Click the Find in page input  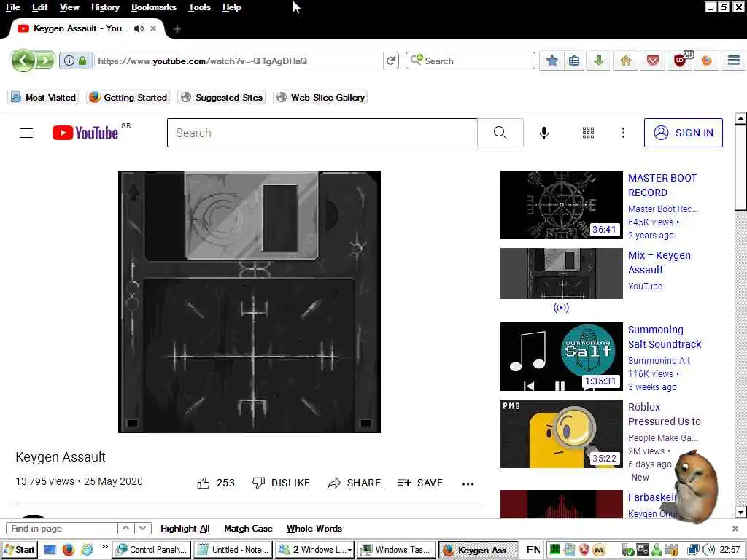(x=61, y=528)
